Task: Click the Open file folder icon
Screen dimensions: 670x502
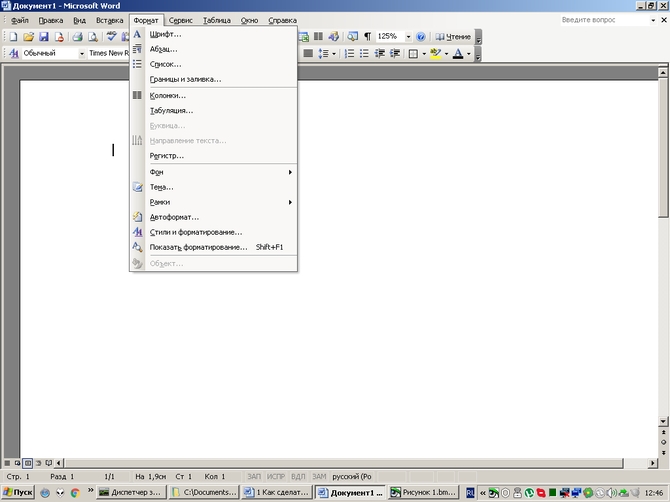Action: coord(29,36)
